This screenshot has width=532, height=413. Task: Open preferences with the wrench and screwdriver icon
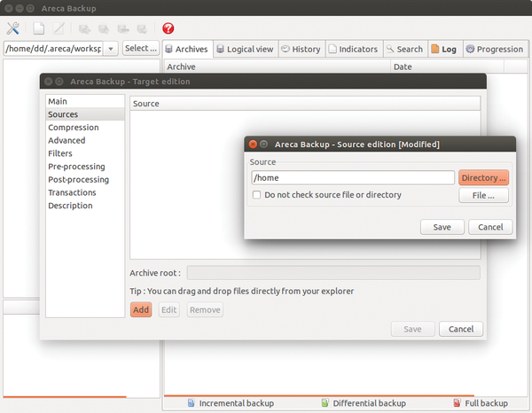[13, 28]
